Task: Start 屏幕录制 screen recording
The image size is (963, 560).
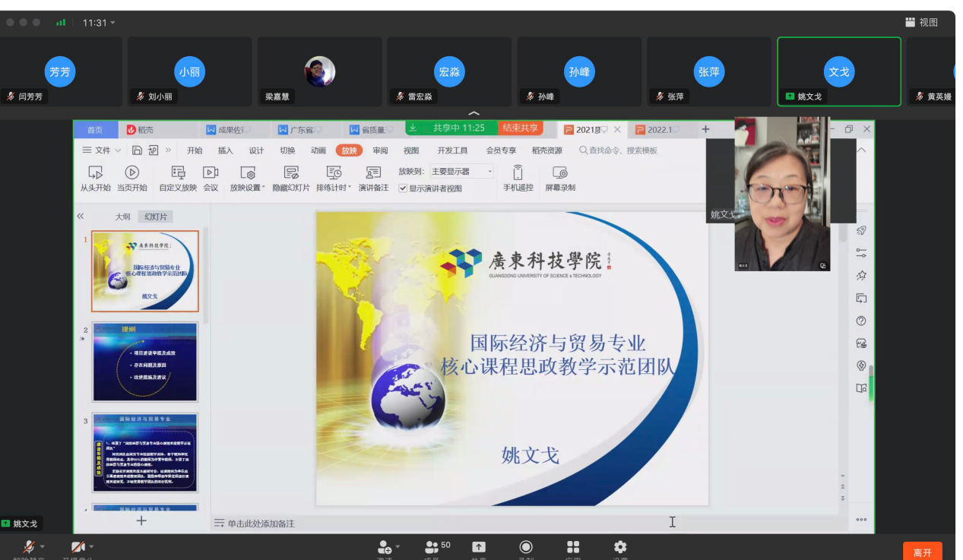Action: (x=560, y=173)
